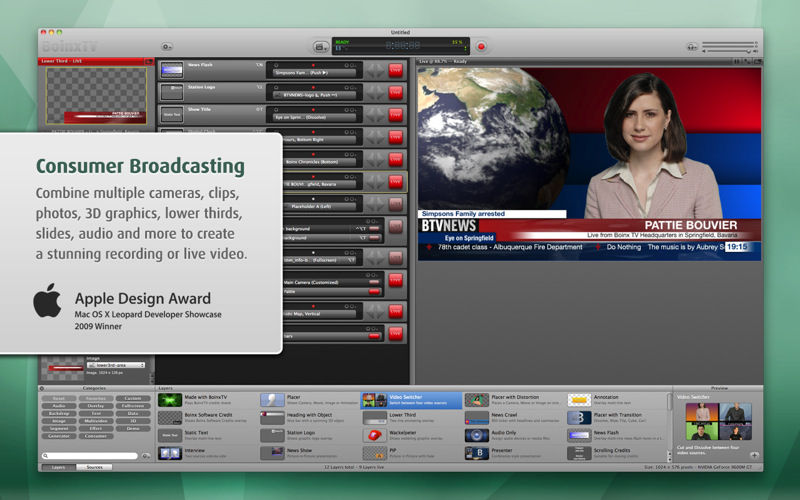The image size is (800, 500).
Task: Select Wackelpeter layer icon
Action: [374, 436]
